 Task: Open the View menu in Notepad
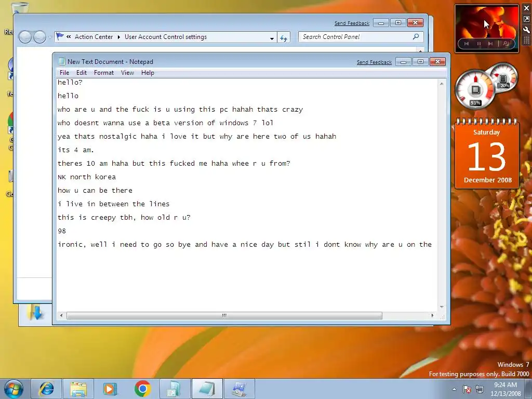128,73
